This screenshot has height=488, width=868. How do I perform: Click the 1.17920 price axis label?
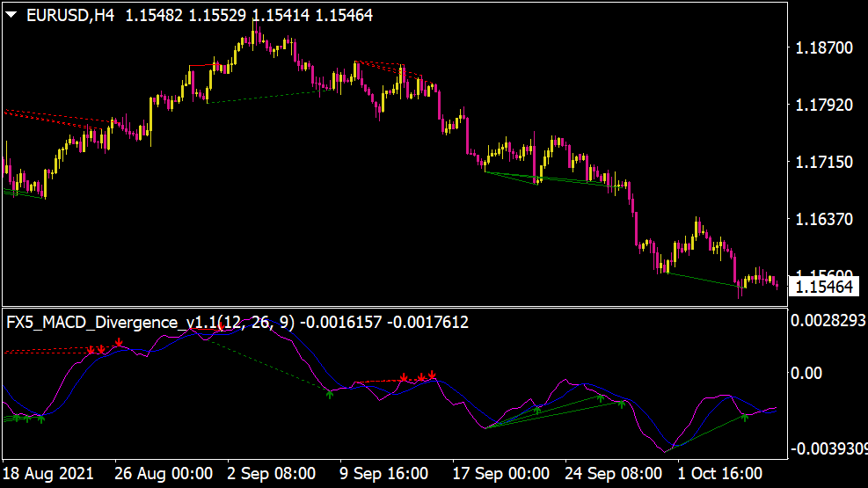click(824, 106)
